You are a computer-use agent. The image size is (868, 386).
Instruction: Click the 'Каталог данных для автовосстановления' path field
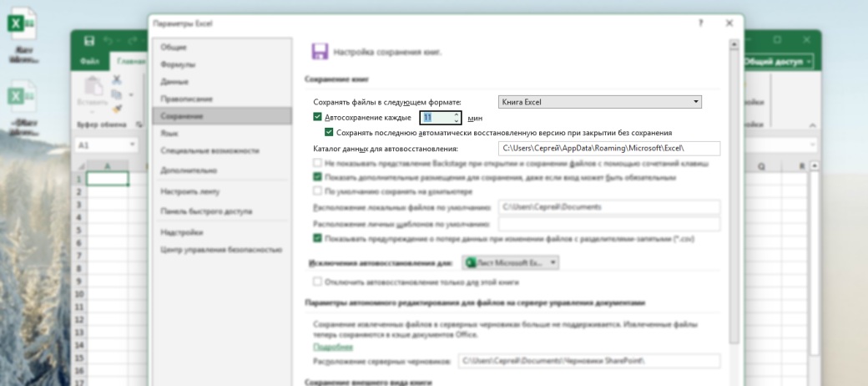pos(608,148)
